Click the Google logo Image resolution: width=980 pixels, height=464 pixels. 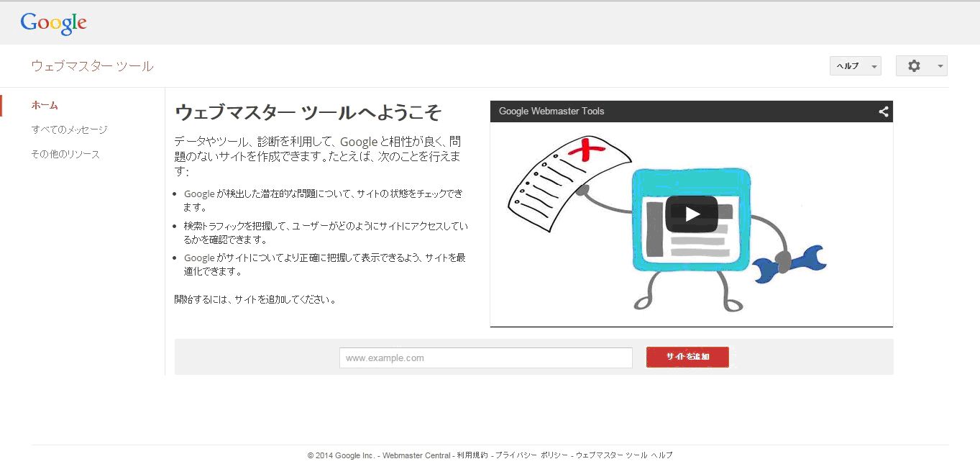pyautogui.click(x=54, y=23)
